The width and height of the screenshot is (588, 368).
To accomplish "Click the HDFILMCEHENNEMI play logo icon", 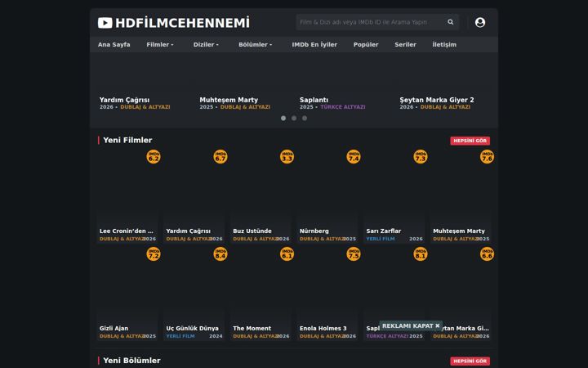I will (x=105, y=23).
